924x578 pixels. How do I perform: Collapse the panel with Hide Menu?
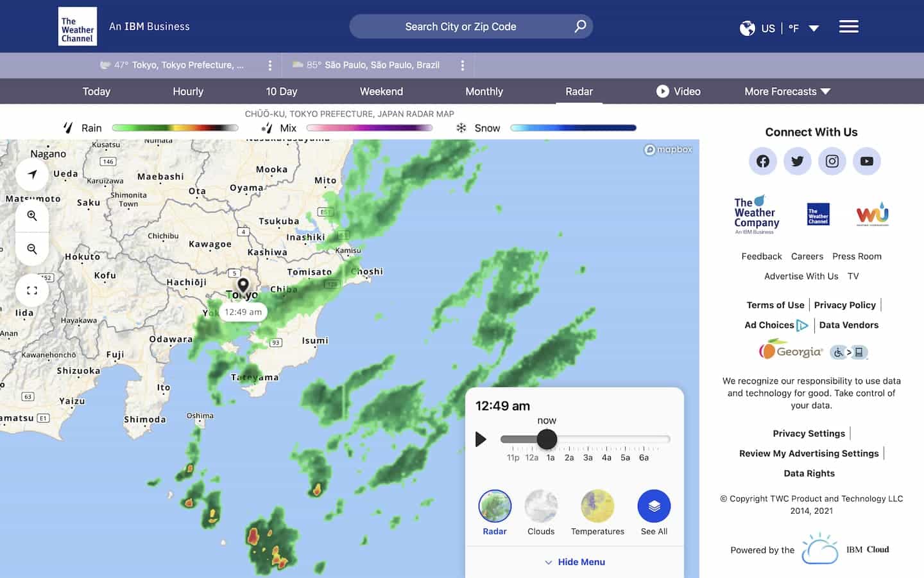[575, 562]
